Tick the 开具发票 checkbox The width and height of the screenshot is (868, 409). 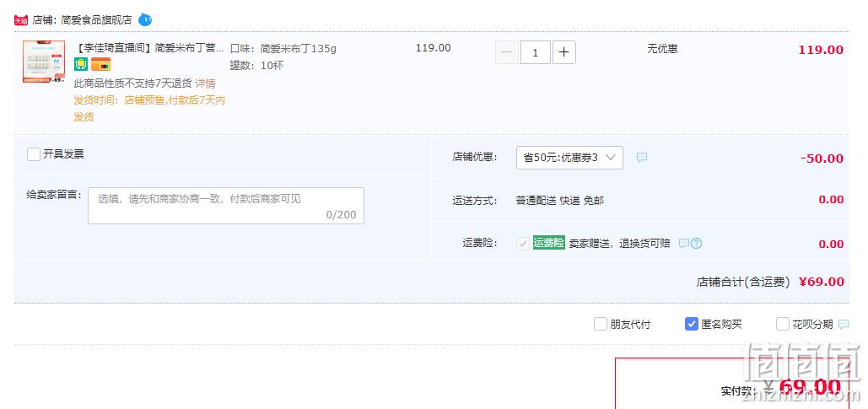click(x=34, y=154)
